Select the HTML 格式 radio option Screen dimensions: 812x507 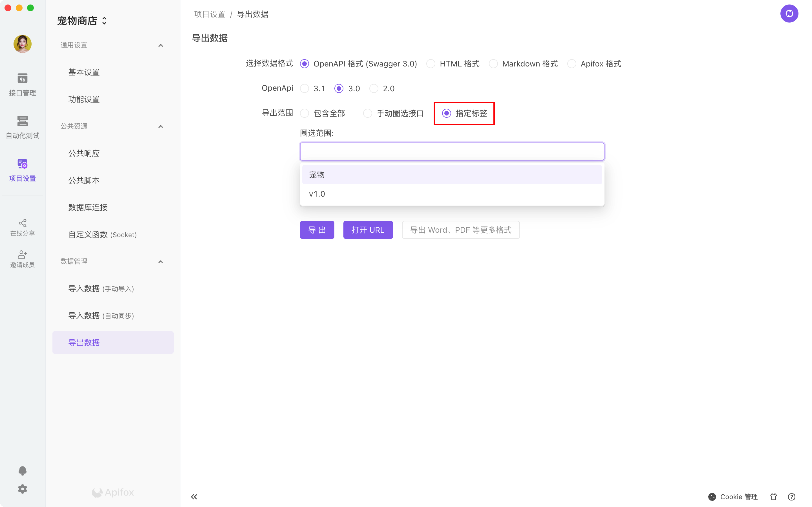431,64
